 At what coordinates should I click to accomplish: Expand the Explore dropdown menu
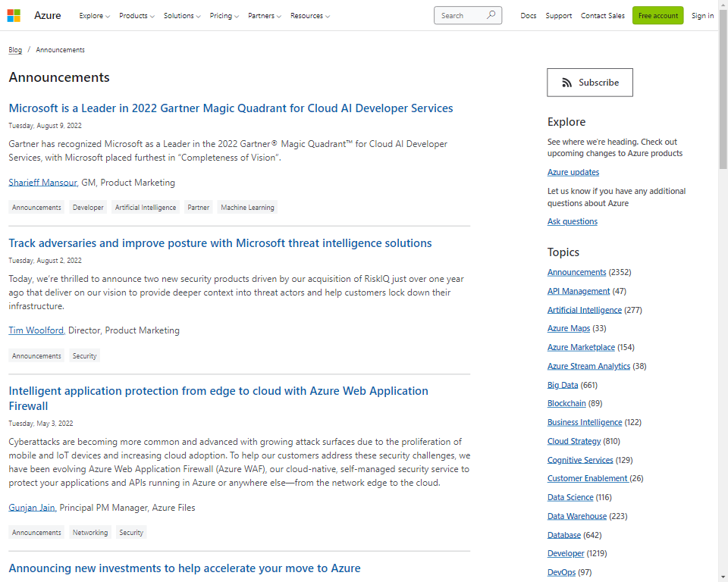click(94, 16)
